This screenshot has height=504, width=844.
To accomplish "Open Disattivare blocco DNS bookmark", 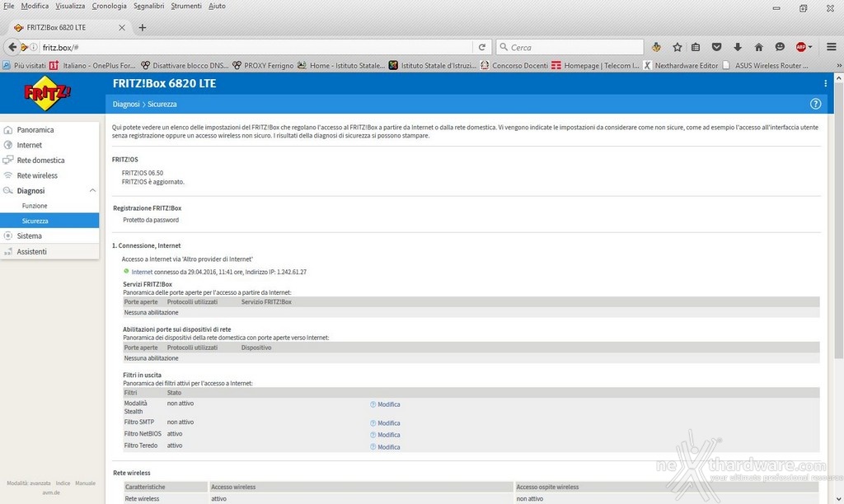I will click(x=185, y=66).
